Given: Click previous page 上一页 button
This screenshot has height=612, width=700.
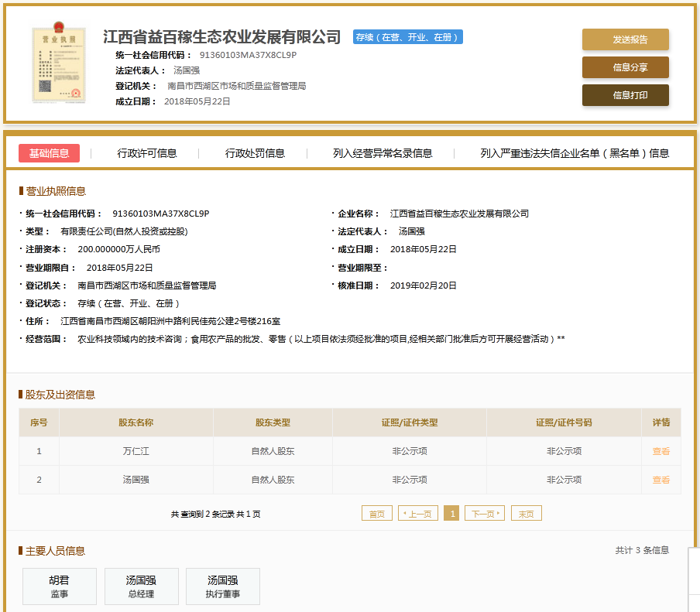Looking at the screenshot, I should pos(418,514).
